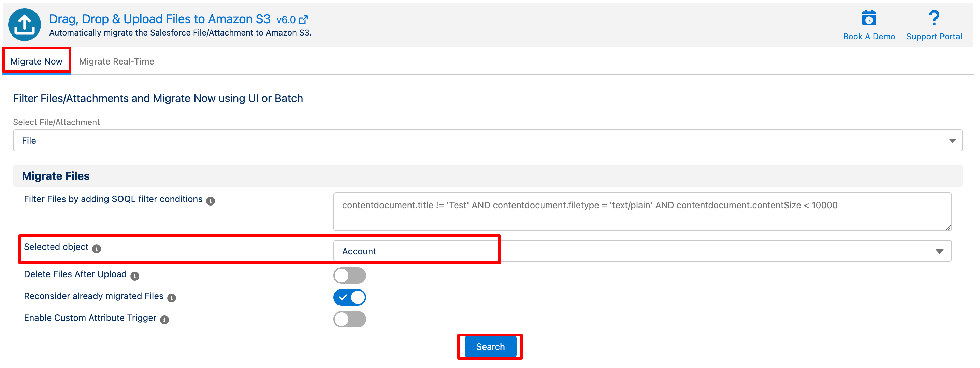Show info tooltip for Selected object
The width and height of the screenshot is (980, 368).
coord(97,249)
